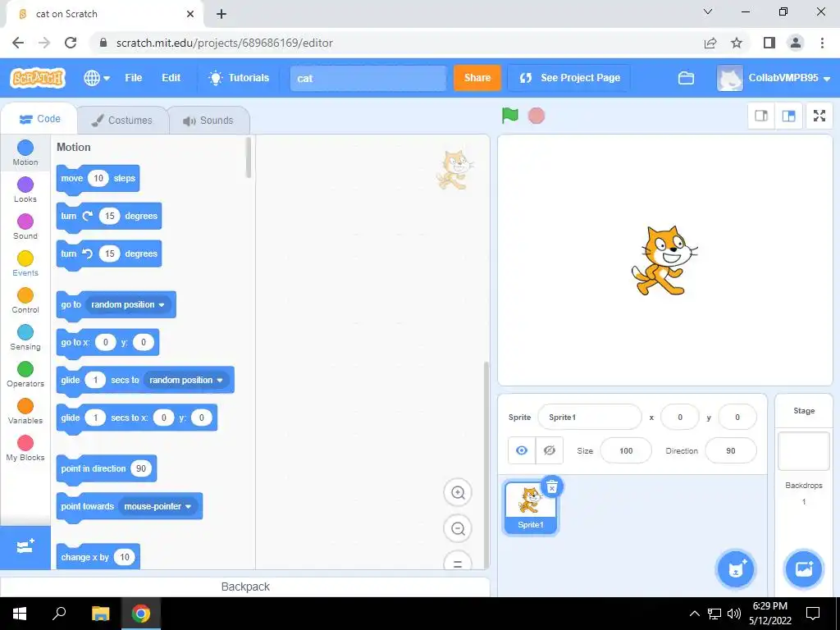Open My Stuff folder icon

coord(686,78)
